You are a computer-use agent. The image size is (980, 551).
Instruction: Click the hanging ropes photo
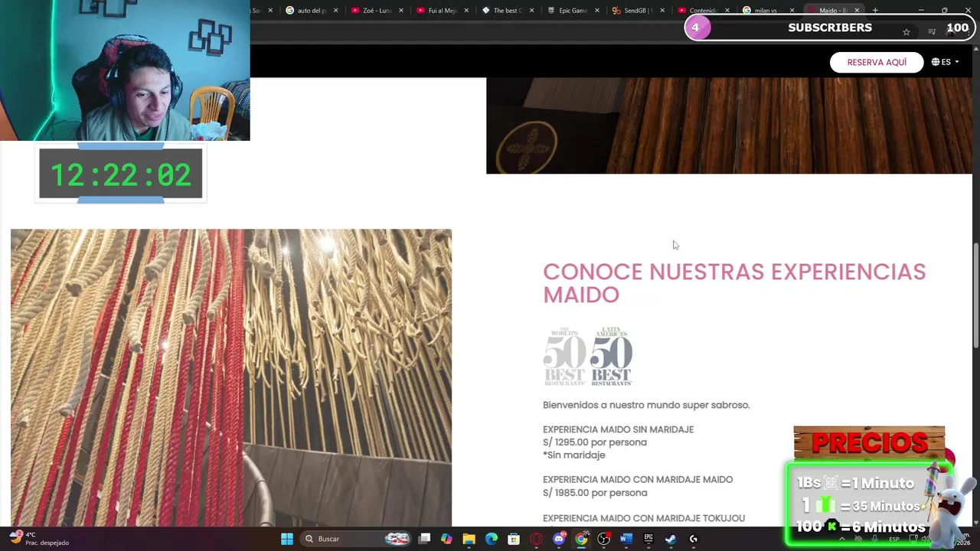[231, 377]
